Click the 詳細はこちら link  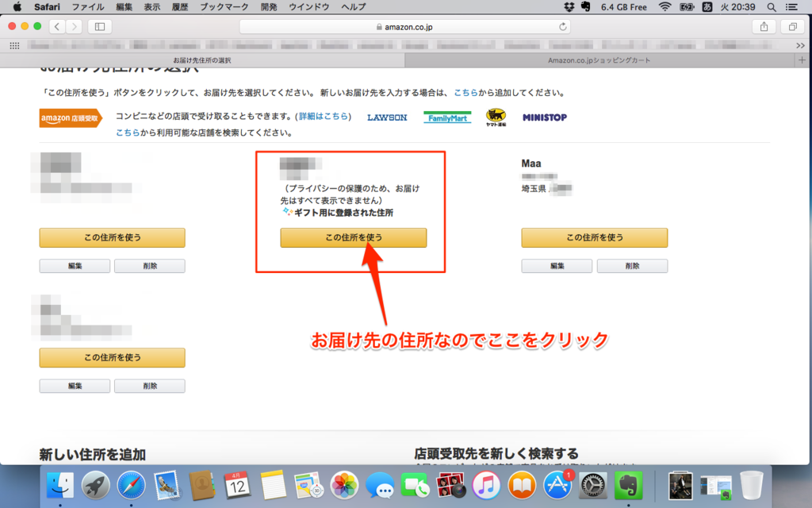click(324, 116)
